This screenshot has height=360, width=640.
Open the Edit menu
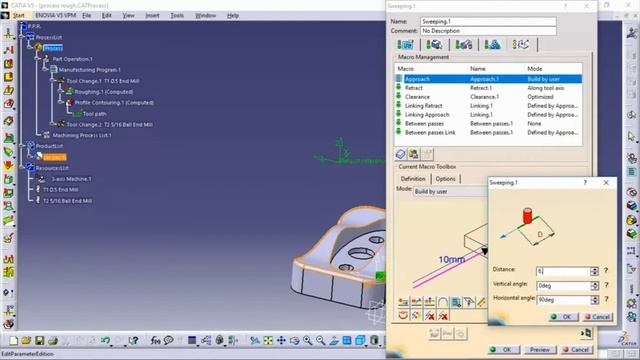107,16
